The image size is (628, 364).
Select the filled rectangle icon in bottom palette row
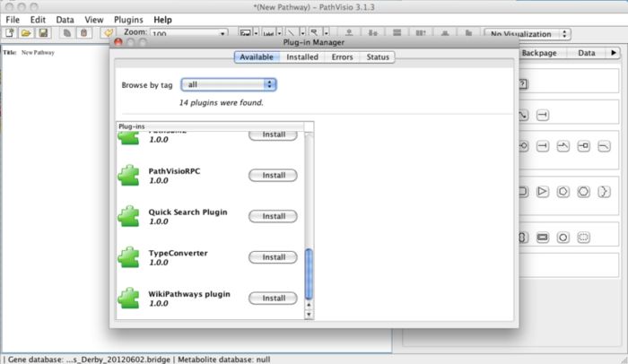(x=542, y=238)
